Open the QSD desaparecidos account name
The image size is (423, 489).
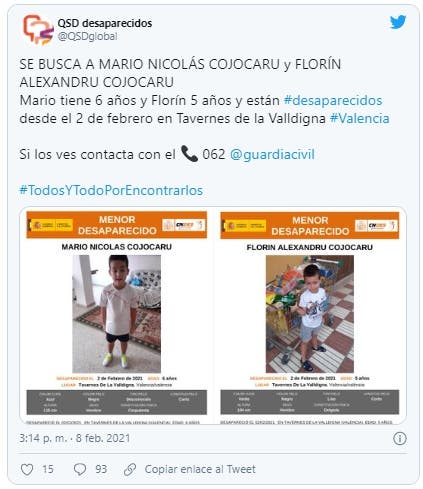(x=105, y=23)
